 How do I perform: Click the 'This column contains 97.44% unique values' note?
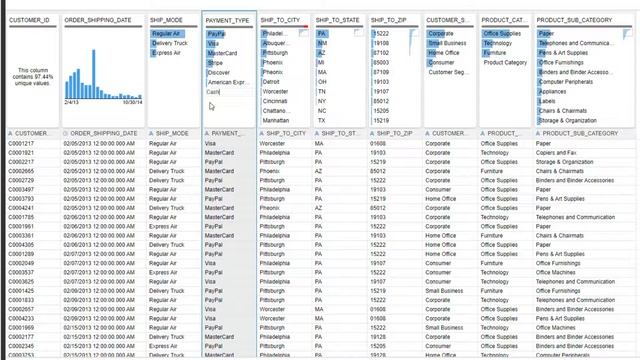tap(33, 77)
